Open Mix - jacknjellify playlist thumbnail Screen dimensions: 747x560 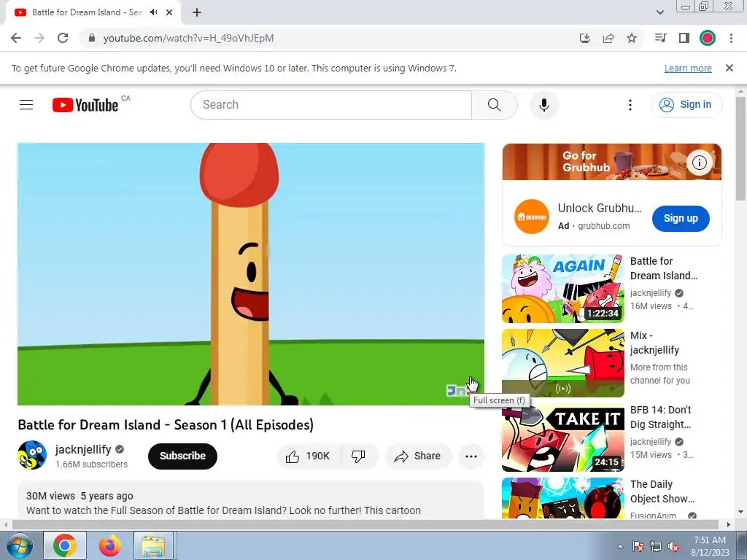[x=563, y=363]
